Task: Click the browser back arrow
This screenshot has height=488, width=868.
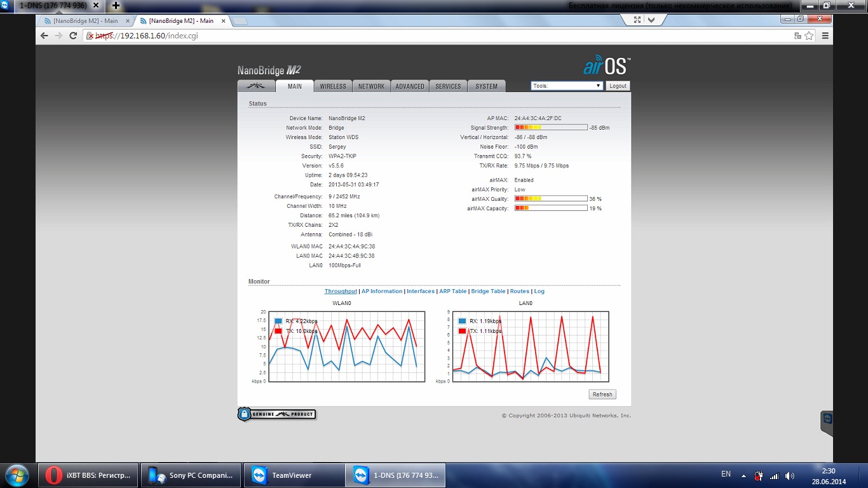Action: click(x=44, y=36)
